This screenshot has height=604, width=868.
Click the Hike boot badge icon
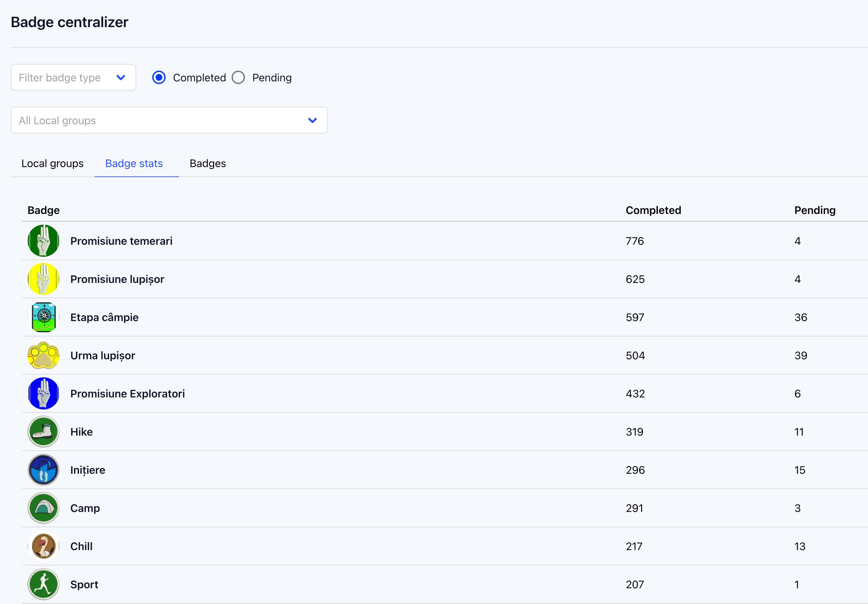(x=44, y=432)
